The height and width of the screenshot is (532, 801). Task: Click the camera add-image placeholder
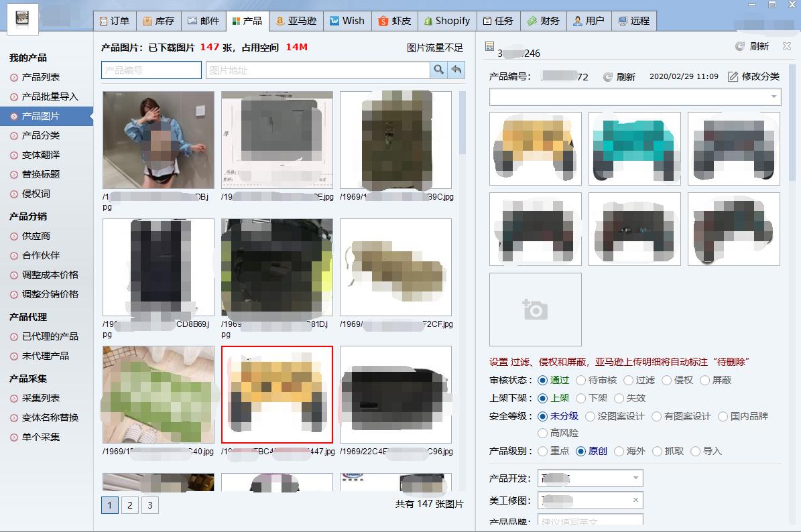click(x=536, y=310)
